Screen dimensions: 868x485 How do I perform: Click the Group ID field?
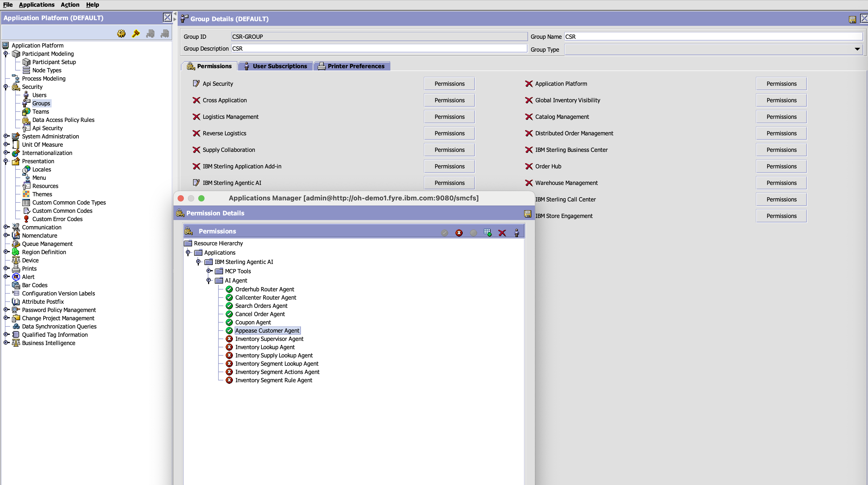[x=379, y=36]
